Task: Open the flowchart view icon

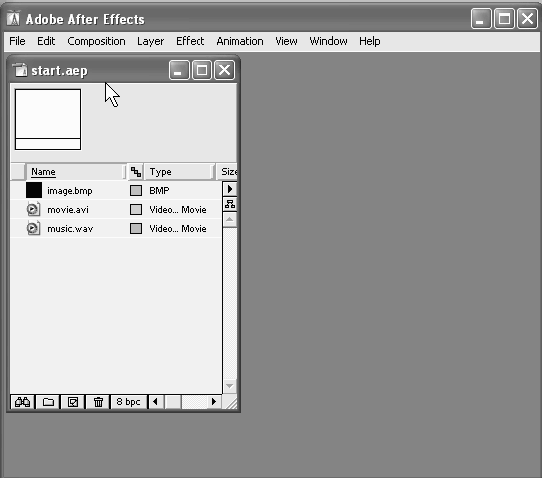Action: click(230, 204)
